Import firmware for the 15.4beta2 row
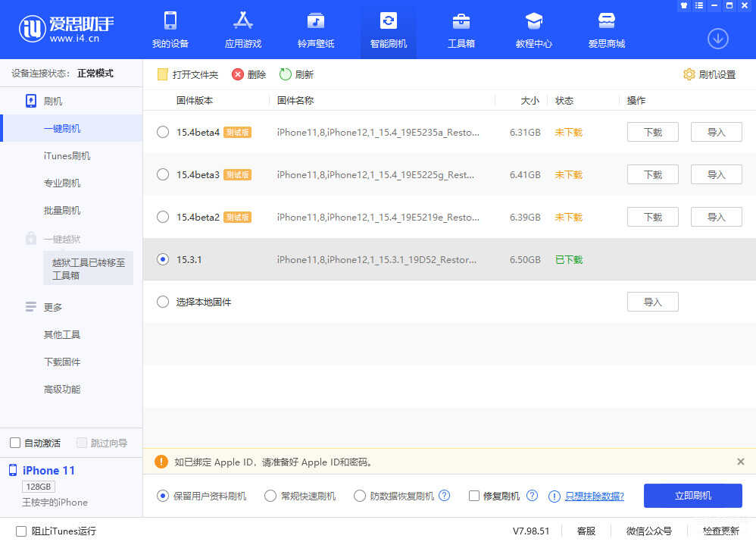756x542 pixels. 717,217
